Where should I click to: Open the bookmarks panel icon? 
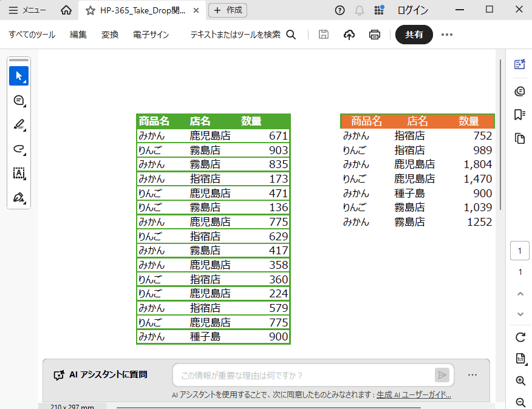click(519, 114)
